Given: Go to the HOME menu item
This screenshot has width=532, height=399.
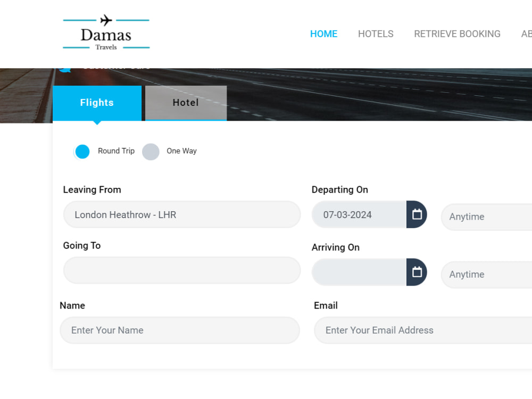Looking at the screenshot, I should (x=323, y=34).
